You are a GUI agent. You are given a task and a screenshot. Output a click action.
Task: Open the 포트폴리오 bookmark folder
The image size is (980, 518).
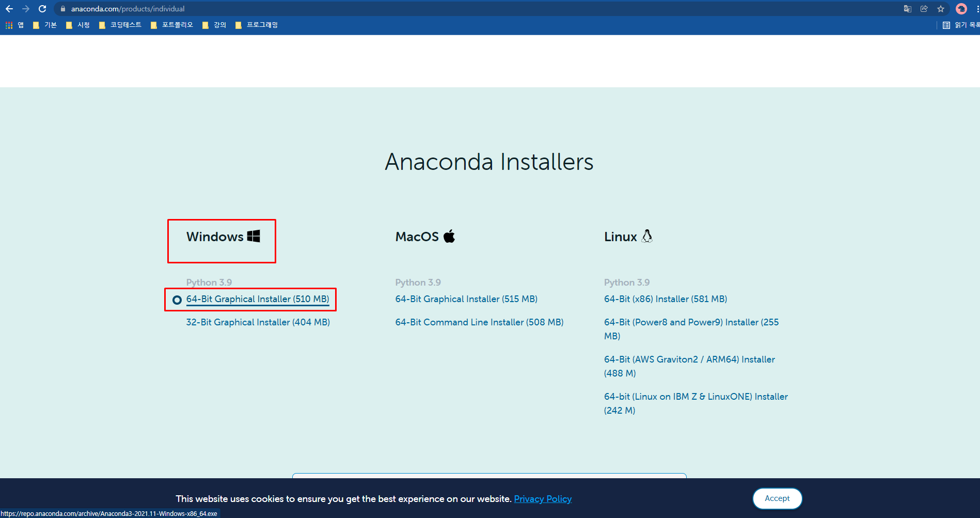172,25
